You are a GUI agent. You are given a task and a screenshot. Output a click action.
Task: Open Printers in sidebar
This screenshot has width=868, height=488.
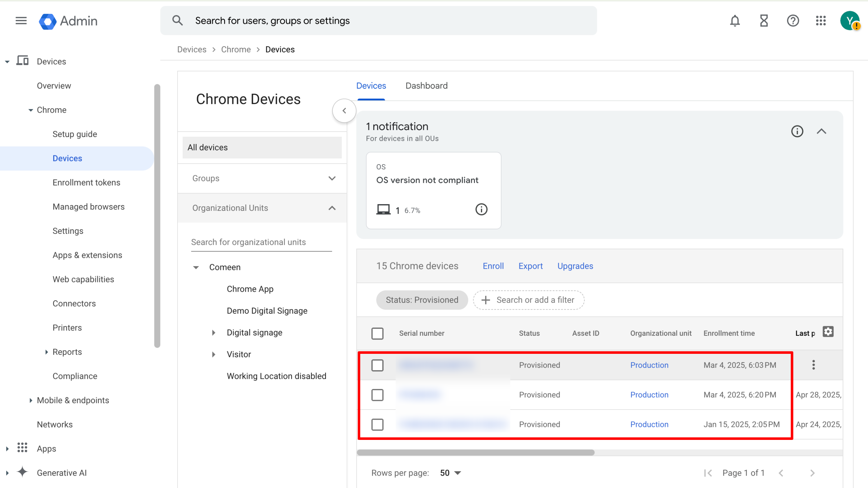[67, 328]
